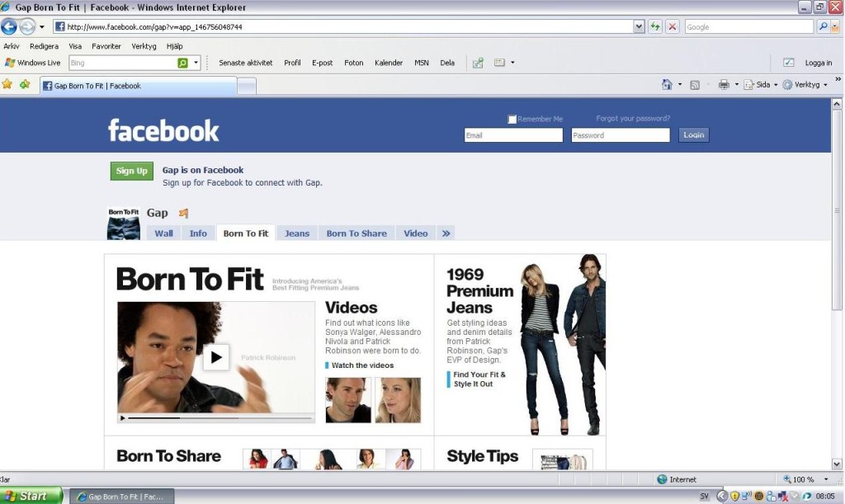Viewport: 845px width, 504px height.
Task: Open the Arkiv menu
Action: click(x=12, y=46)
